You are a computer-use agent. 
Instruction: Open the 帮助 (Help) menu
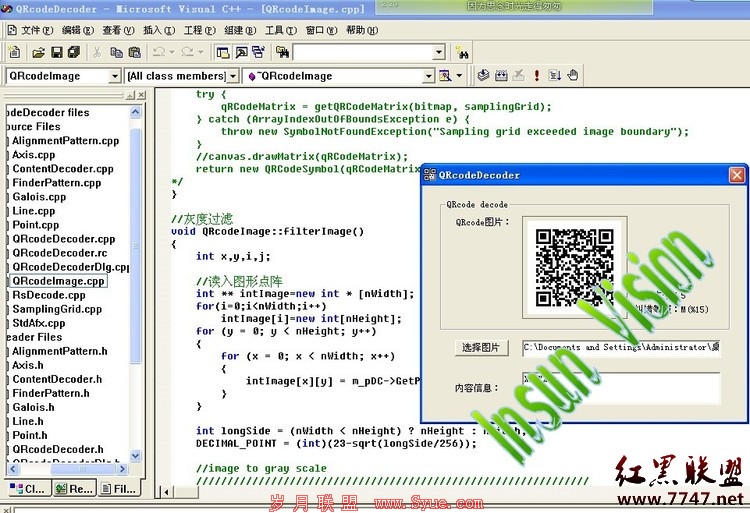coord(362,30)
